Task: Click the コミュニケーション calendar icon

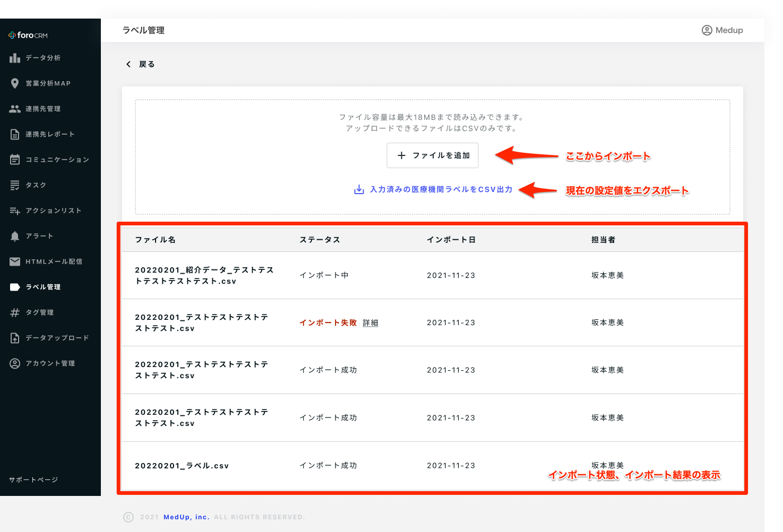Action: (x=15, y=160)
